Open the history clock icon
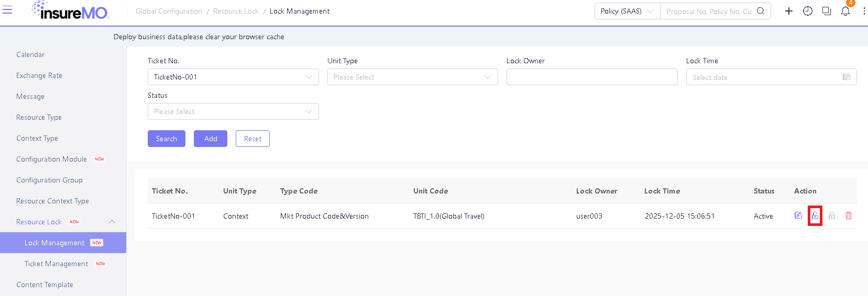Screen dimensions: 868x296 808,11
